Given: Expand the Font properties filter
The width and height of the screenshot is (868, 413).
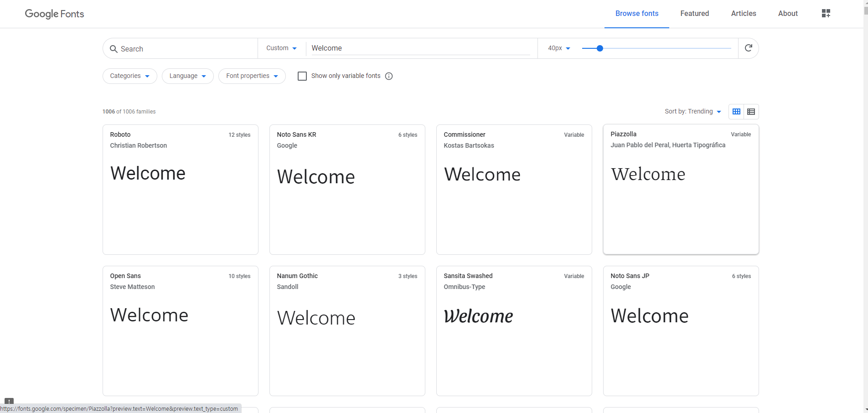Looking at the screenshot, I should [252, 76].
